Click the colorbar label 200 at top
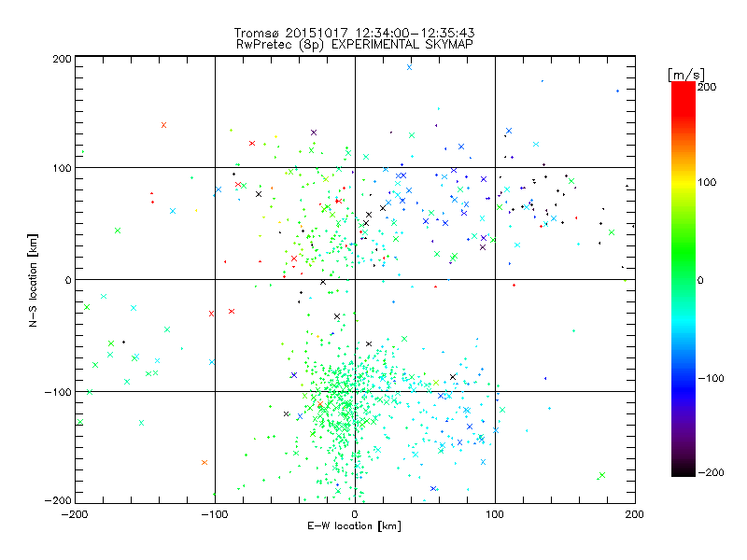This screenshot has height=560, width=747. (x=707, y=87)
